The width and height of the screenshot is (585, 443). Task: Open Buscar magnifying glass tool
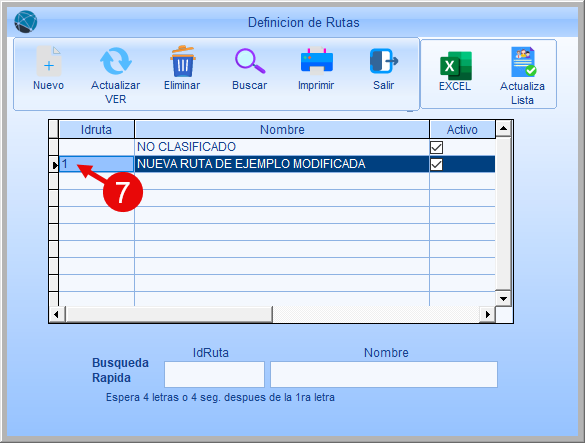[x=250, y=61]
